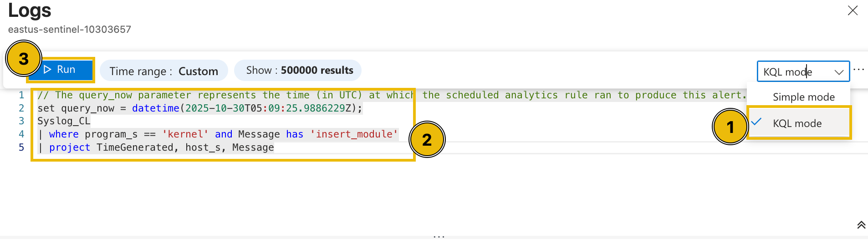Open the more options ellipsis in the toolbar
This screenshot has width=868, height=244.
(x=858, y=70)
